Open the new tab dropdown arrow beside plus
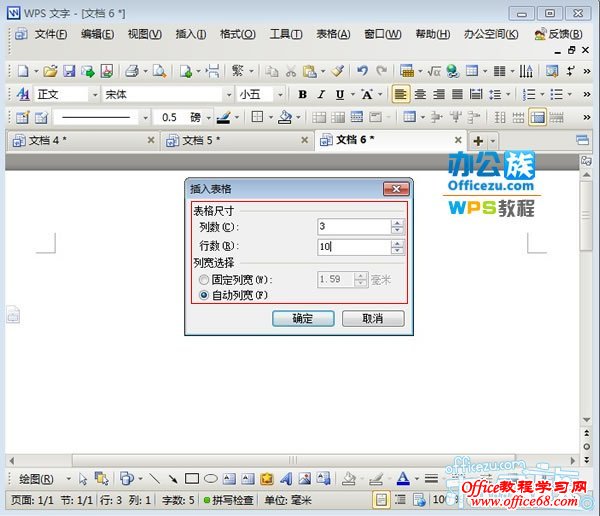Image resolution: width=600 pixels, height=516 pixels. (x=493, y=141)
